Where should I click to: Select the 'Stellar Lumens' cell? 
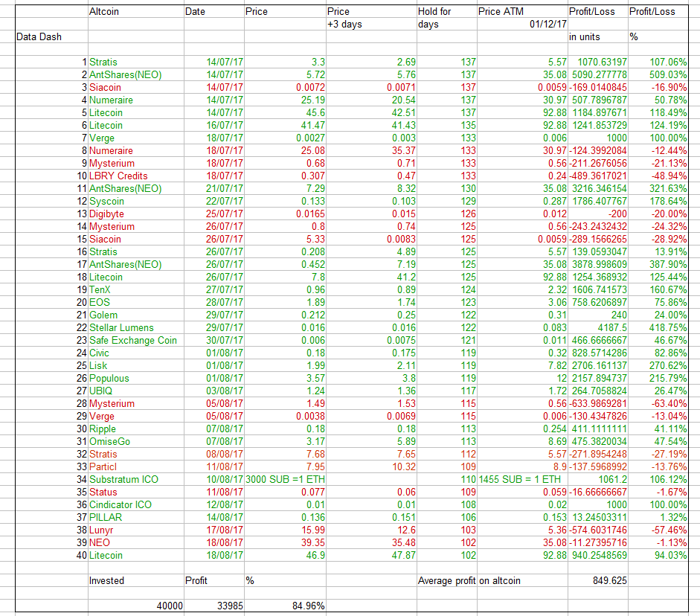[136, 327]
